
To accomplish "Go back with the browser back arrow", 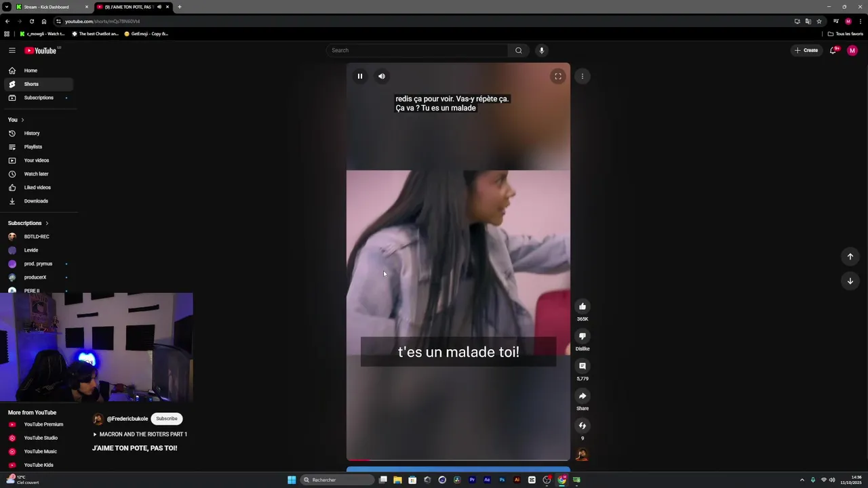I will (x=7, y=21).
